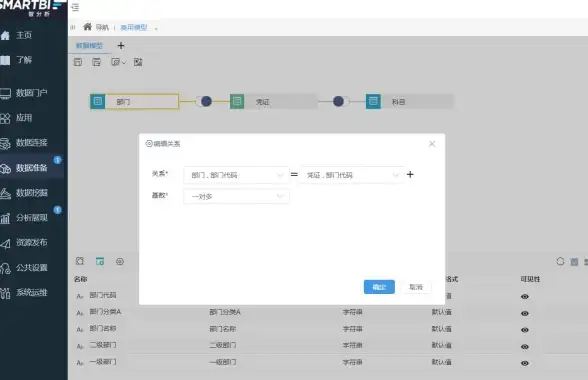Open the view dropdown in the model toolbar
This screenshot has width=588, height=380.
118,62
